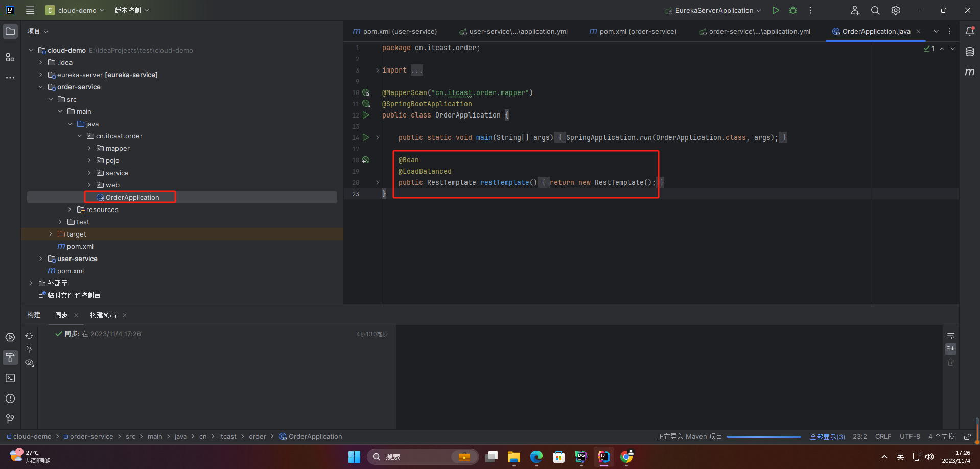The image size is (980, 469).
Task: Open the Problems tool window icon
Action: [10, 398]
